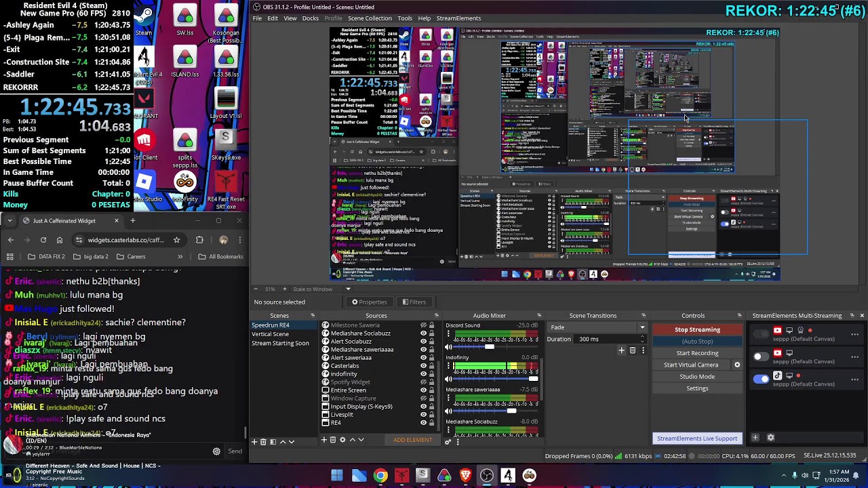Enable the second YouTube stream toggle

[762, 356]
